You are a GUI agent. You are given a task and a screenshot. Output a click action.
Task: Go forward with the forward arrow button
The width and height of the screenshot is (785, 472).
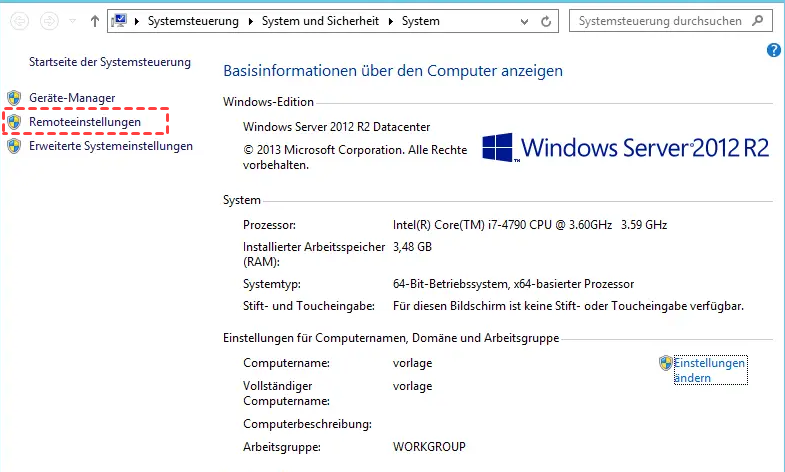[49, 21]
